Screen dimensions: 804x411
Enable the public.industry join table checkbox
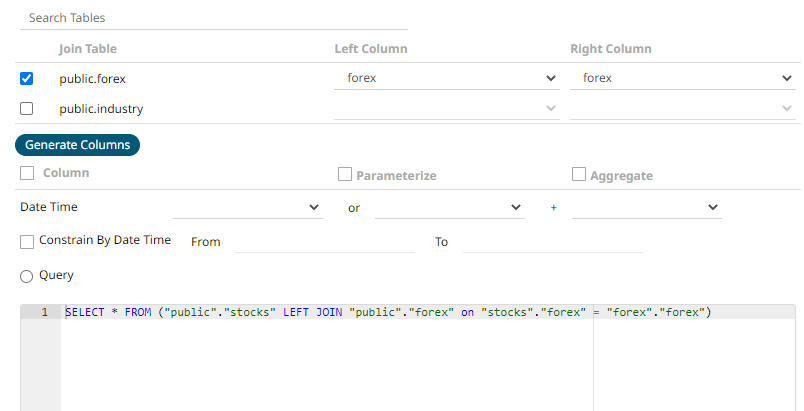(x=27, y=108)
